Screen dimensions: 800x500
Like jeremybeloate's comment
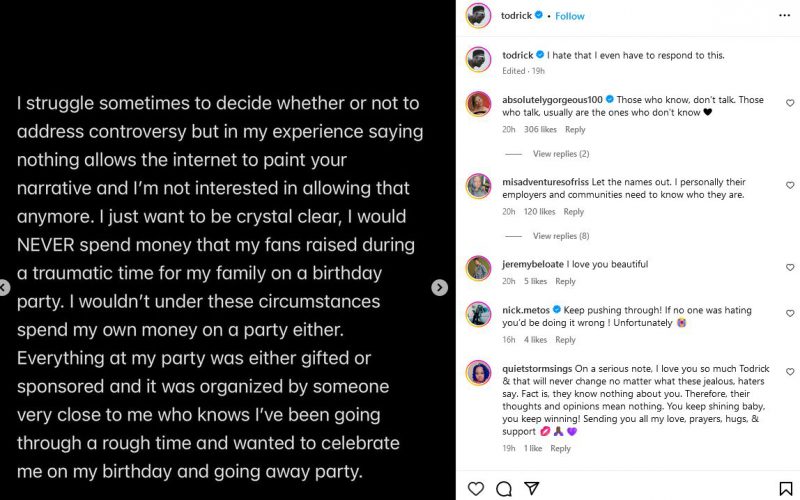(x=789, y=266)
